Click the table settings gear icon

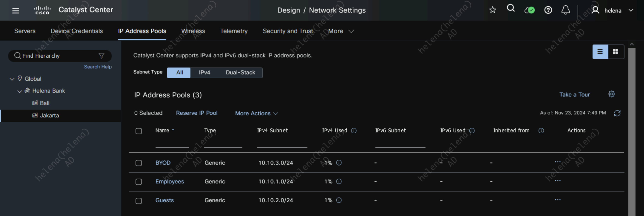(611, 94)
